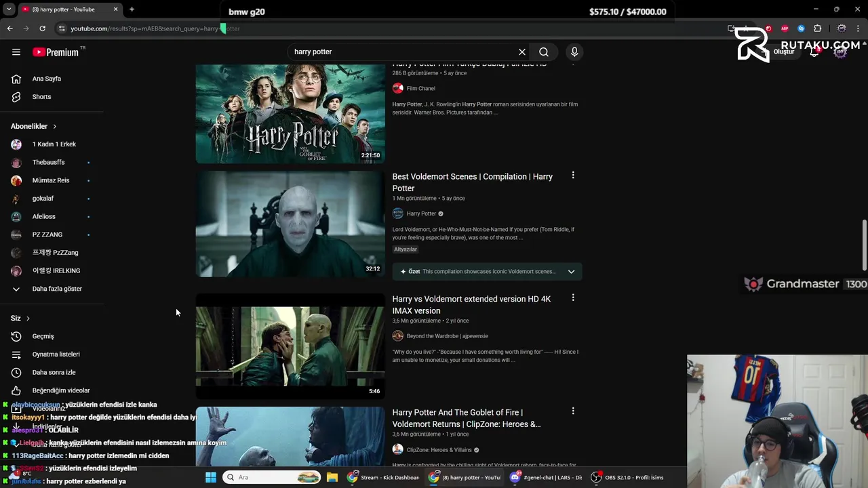Clear the harry potter search text
This screenshot has height=488, width=868.
pyautogui.click(x=522, y=52)
